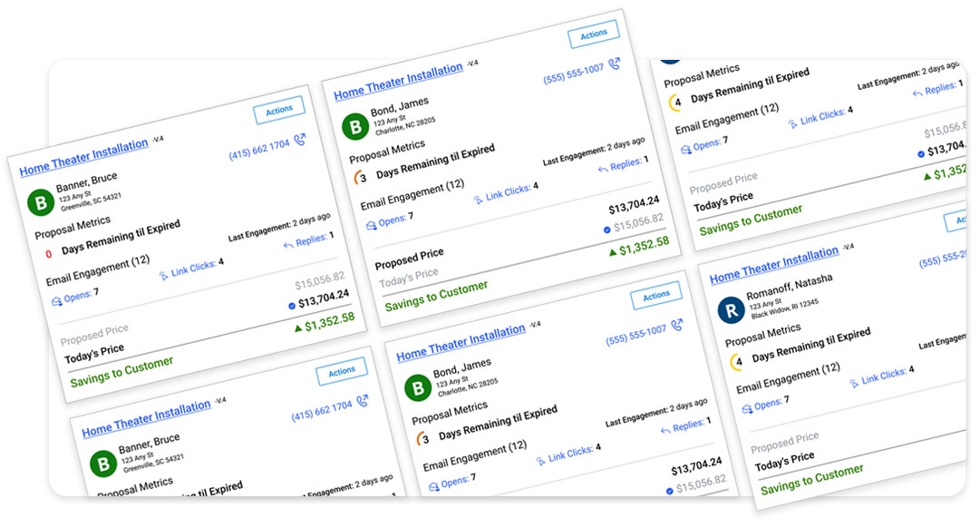980x528 pixels.
Task: Click Link Clicks icon on Banner's 0-days-remaining card
Action: [163, 275]
